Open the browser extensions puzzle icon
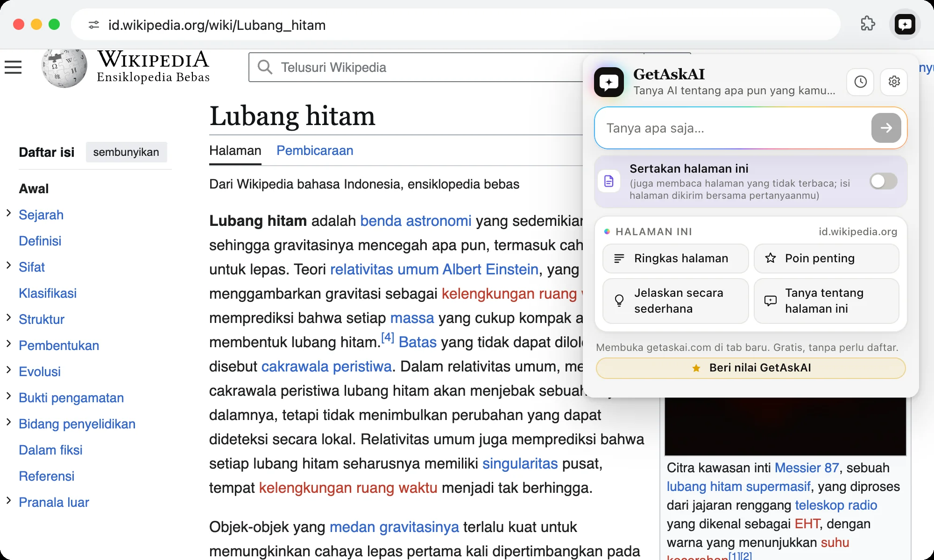The width and height of the screenshot is (934, 560). tap(868, 23)
